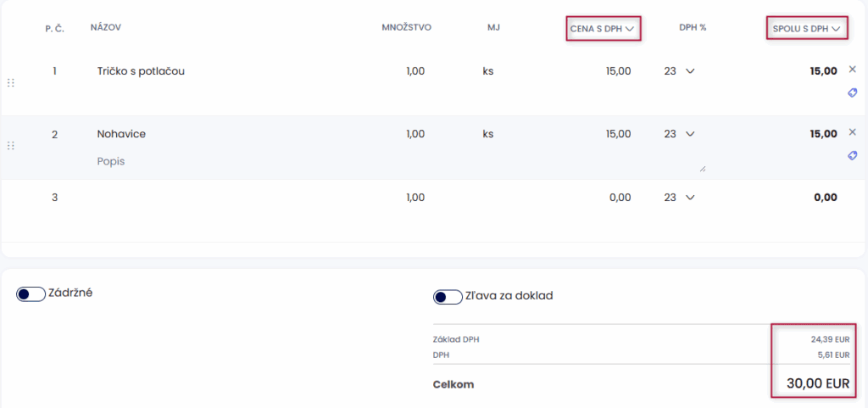Toggle the Zádržné switch
Screen dimensions: 868x408
tap(31, 293)
